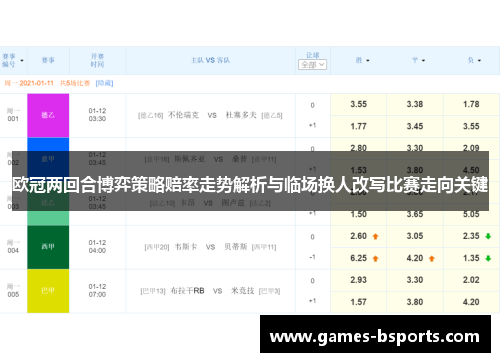
Task: Click the away team name 贝蒂斯
Action: pyautogui.click(x=236, y=247)
